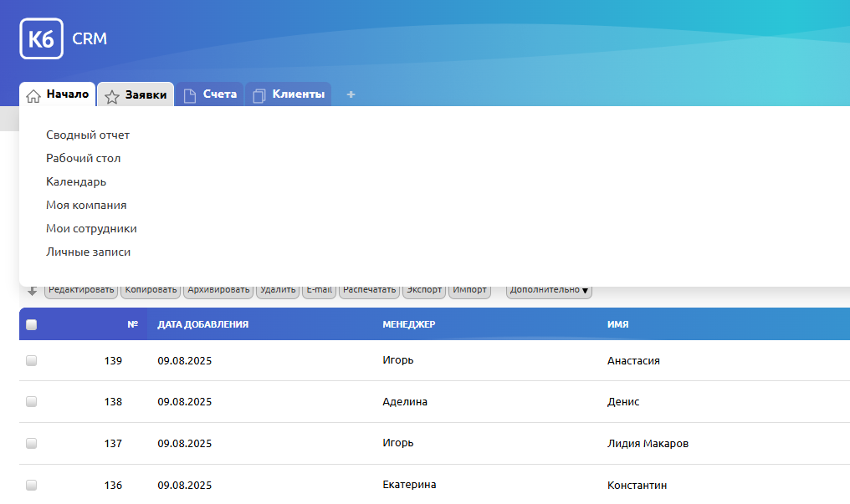Click the copy-pages icon on Клиенты tab
The width and height of the screenshot is (850, 504).
[259, 95]
